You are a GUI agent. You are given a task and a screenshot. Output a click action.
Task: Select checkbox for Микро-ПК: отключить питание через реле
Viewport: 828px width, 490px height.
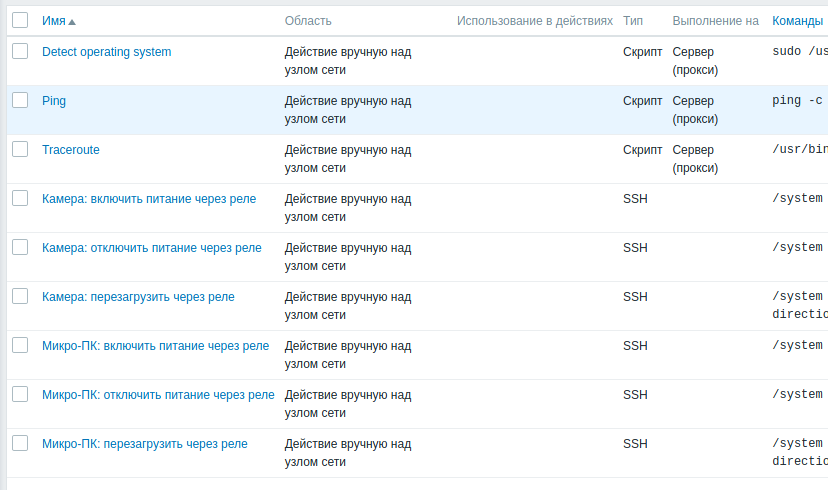pyautogui.click(x=20, y=394)
